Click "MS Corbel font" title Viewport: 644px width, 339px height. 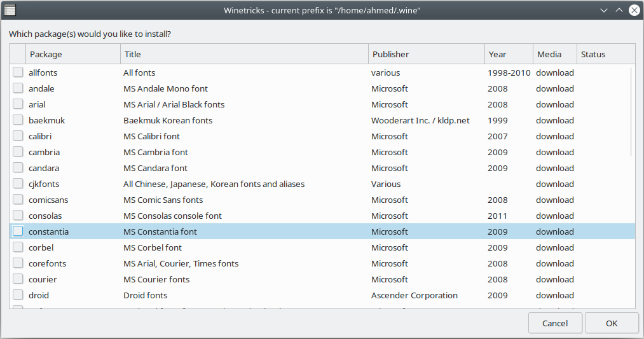[153, 247]
